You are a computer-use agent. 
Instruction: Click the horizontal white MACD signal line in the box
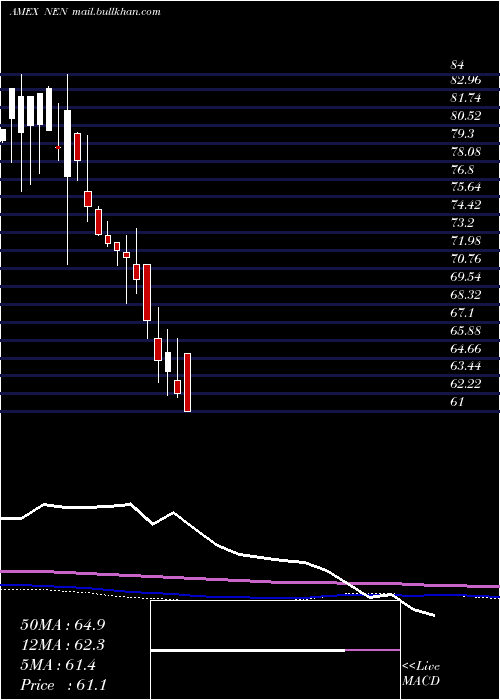point(248,651)
